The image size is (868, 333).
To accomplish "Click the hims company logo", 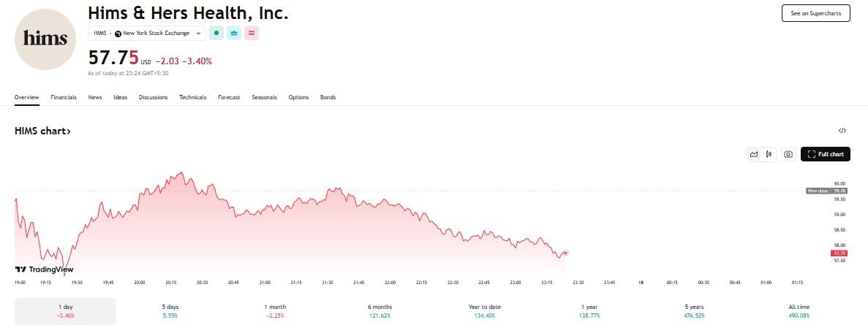I will [45, 39].
